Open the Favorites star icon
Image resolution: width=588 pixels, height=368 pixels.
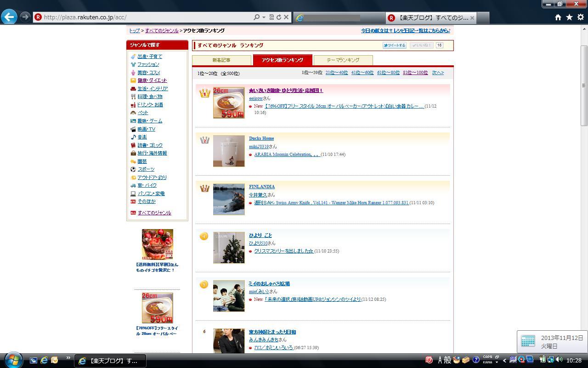569,17
